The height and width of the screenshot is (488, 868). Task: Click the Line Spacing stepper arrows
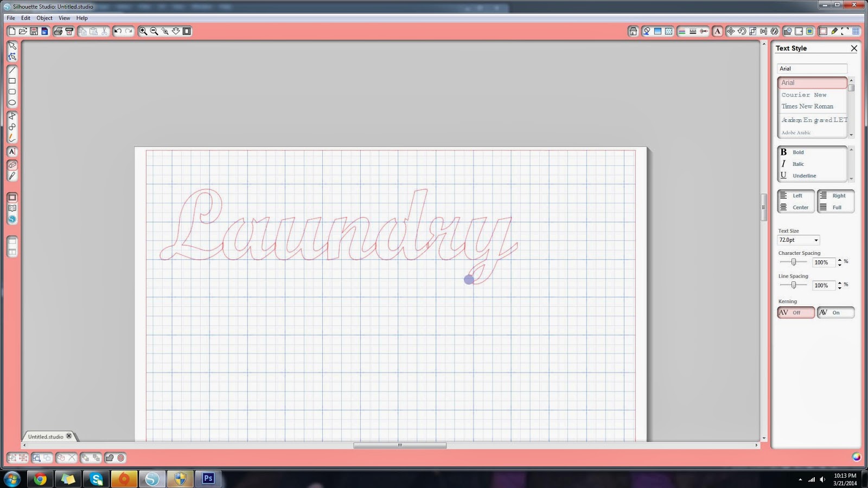(840, 285)
